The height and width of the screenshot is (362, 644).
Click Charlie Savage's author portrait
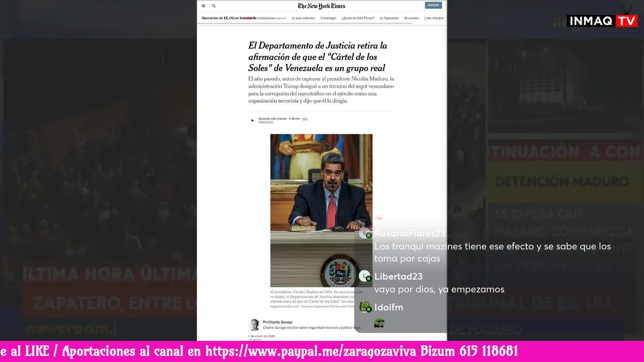point(254,325)
